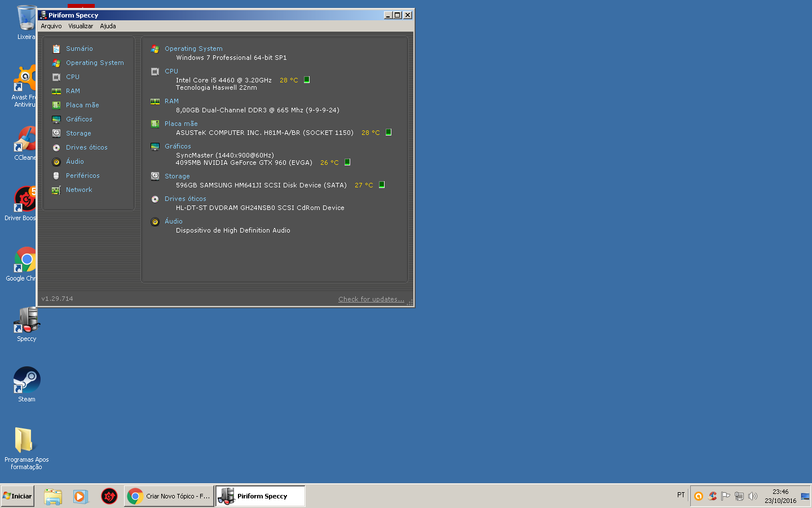Click the monitor icon beside sidebar Gráficos

pyautogui.click(x=56, y=120)
